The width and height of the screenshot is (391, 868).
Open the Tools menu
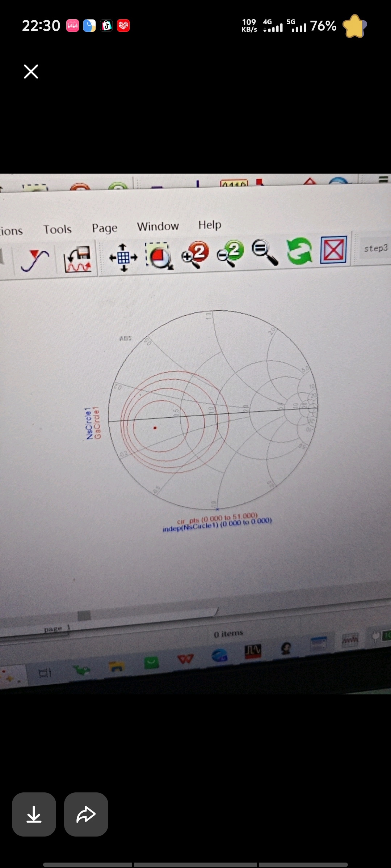58,229
